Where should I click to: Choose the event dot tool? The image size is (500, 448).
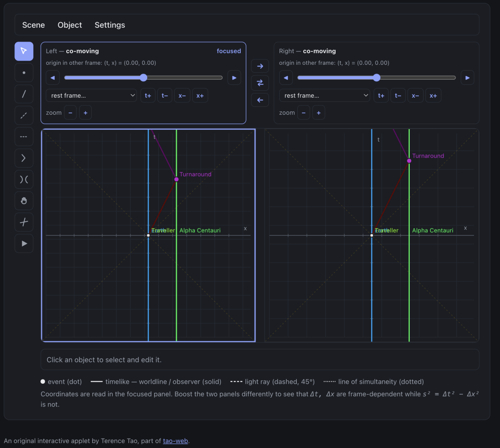(x=24, y=73)
